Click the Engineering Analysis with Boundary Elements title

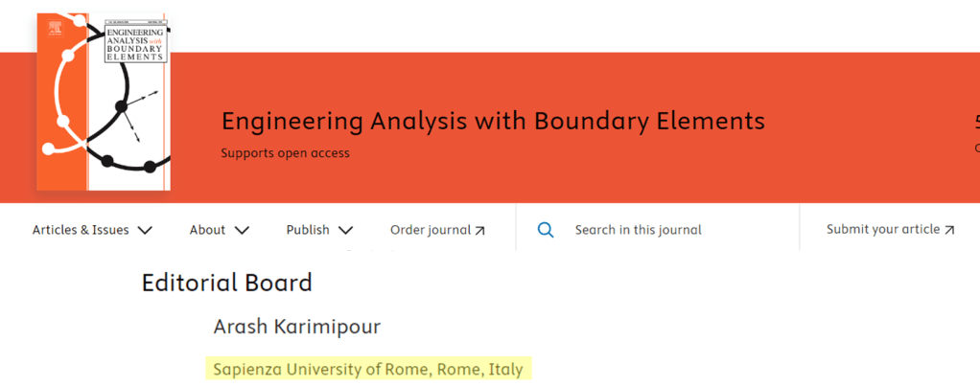(x=493, y=122)
